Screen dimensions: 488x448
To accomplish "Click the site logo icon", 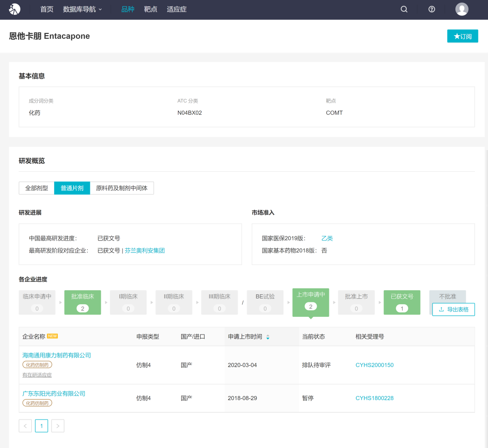I will point(14,9).
